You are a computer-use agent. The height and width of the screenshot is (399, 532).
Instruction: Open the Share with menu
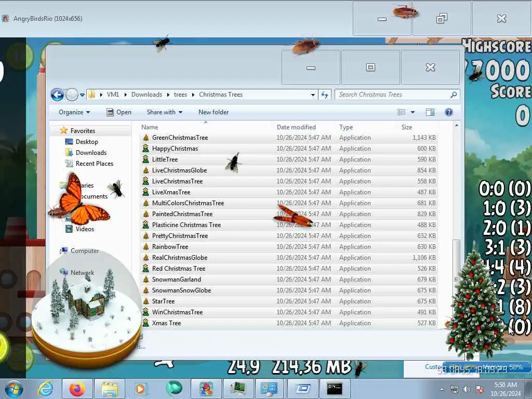click(165, 112)
